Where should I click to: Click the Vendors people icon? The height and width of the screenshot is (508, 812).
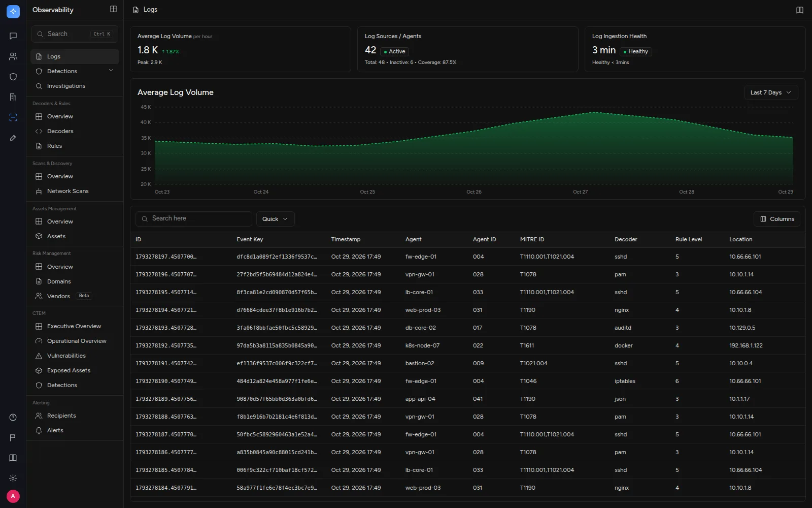[x=39, y=296]
